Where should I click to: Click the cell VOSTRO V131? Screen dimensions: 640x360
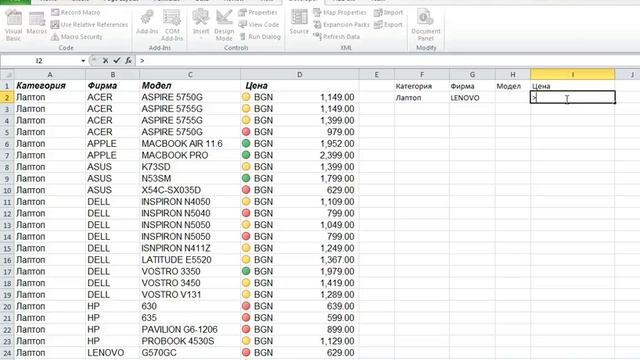[x=190, y=295]
